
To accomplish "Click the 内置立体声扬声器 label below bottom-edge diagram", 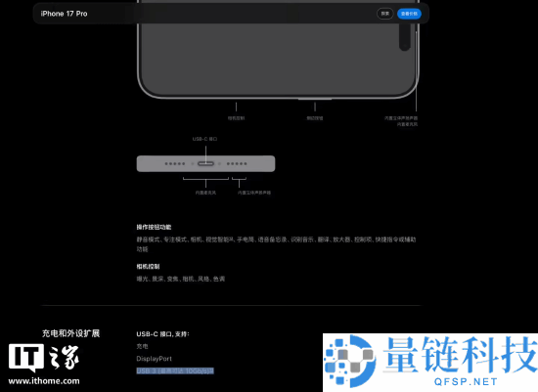I will pos(254,193).
